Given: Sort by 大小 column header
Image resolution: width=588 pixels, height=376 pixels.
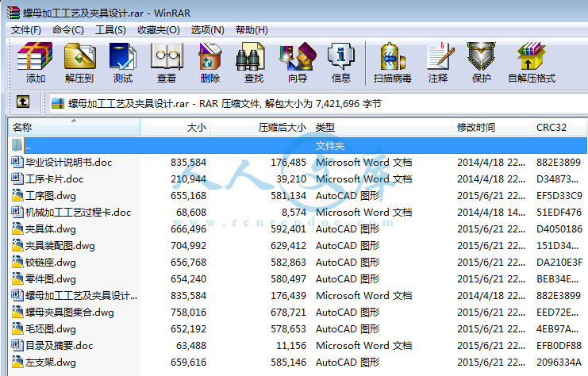Looking at the screenshot, I should (x=175, y=128).
